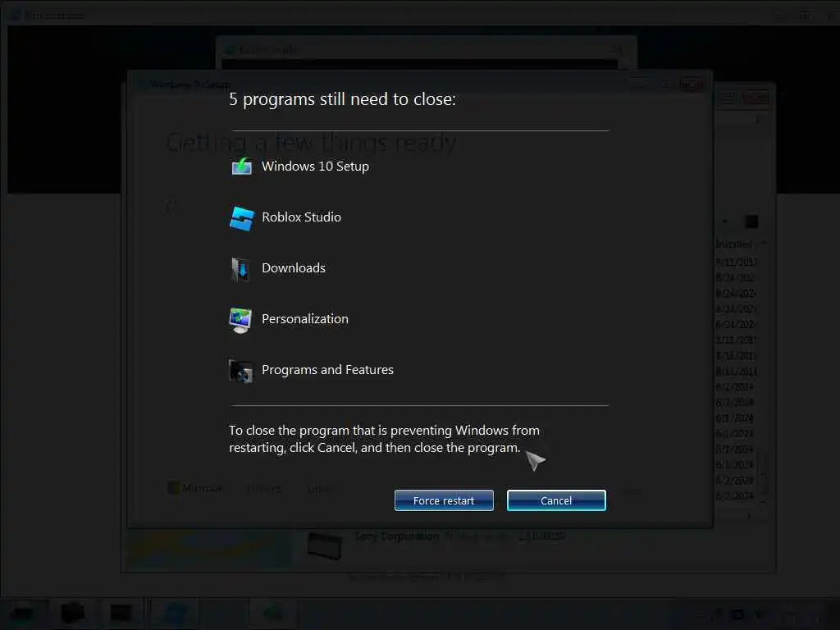This screenshot has width=840, height=630.
Task: Click the "Downloads" entry text
Action: click(294, 268)
